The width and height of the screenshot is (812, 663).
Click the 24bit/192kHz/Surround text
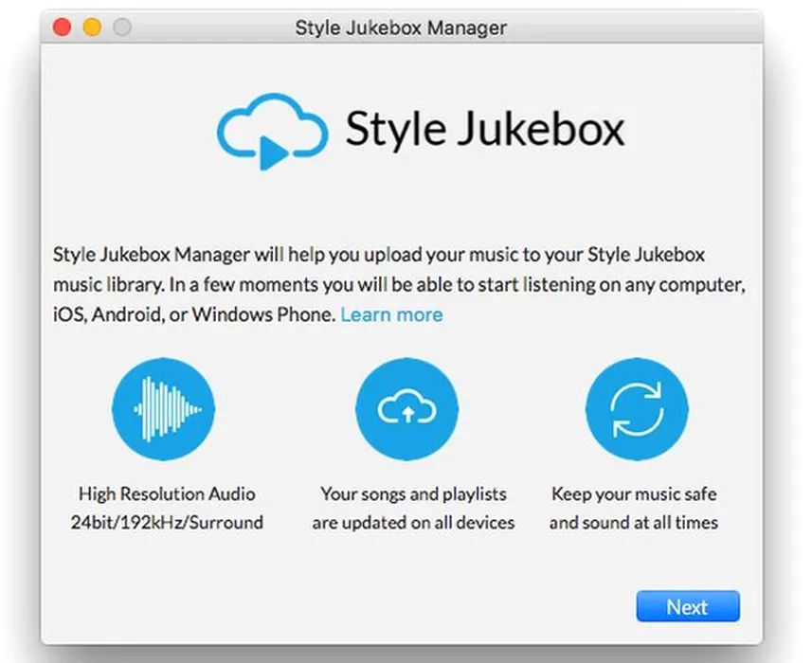pyautogui.click(x=167, y=522)
